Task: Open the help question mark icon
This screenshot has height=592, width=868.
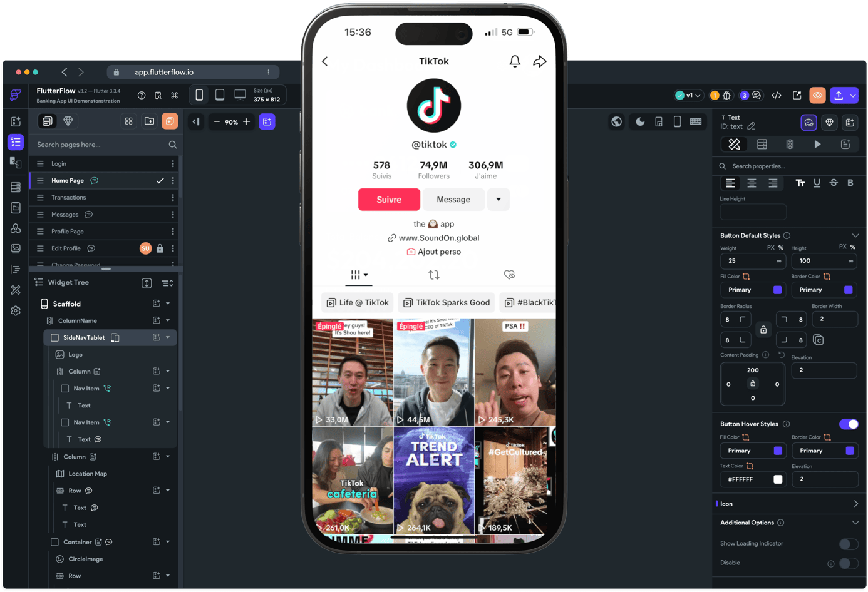Action: (x=142, y=95)
